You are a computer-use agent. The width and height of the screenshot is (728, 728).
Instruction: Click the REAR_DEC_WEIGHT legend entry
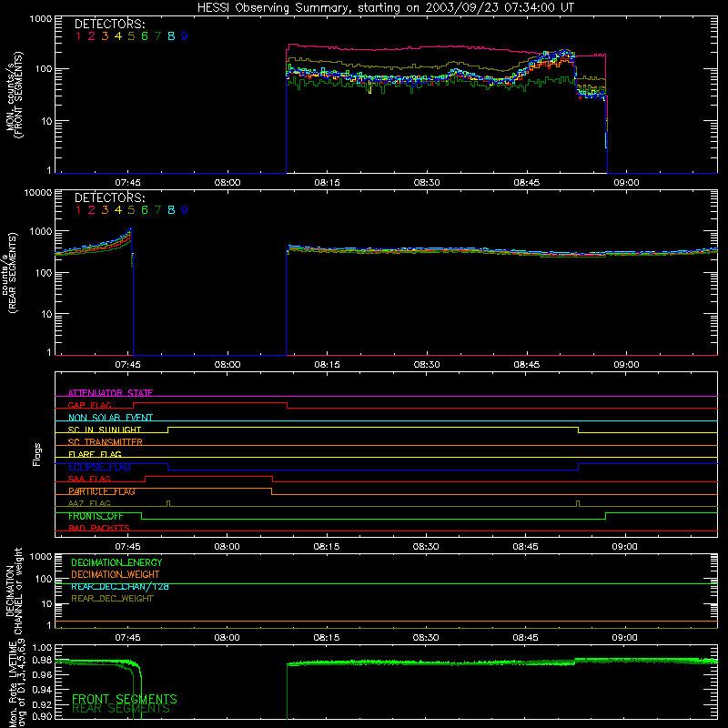tap(112, 599)
